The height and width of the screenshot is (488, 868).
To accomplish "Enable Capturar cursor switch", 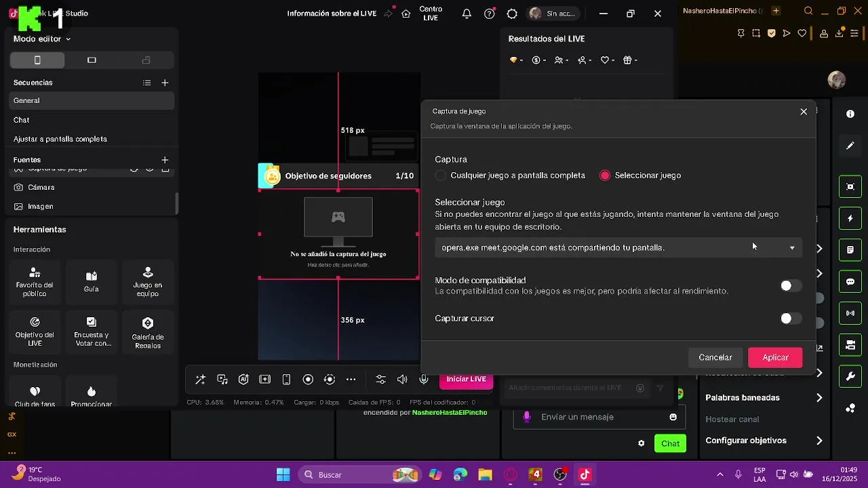I will point(791,319).
